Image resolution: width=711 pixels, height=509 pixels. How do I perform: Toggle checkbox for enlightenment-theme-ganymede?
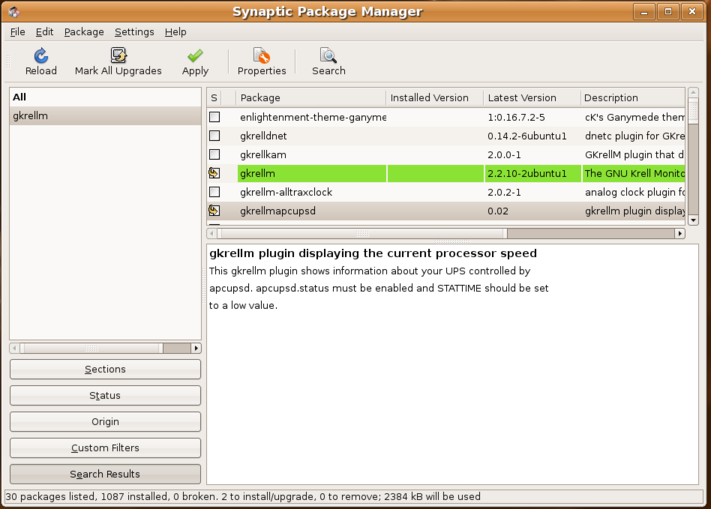click(214, 117)
